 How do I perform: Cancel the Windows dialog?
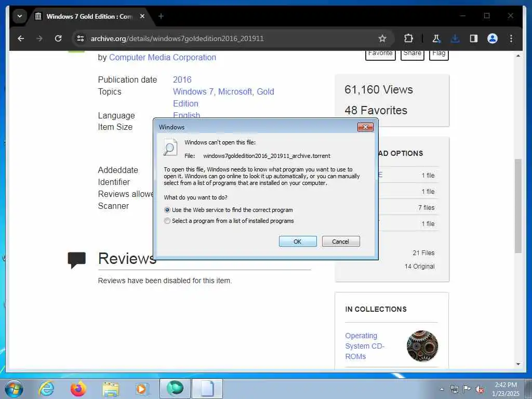[x=341, y=242]
